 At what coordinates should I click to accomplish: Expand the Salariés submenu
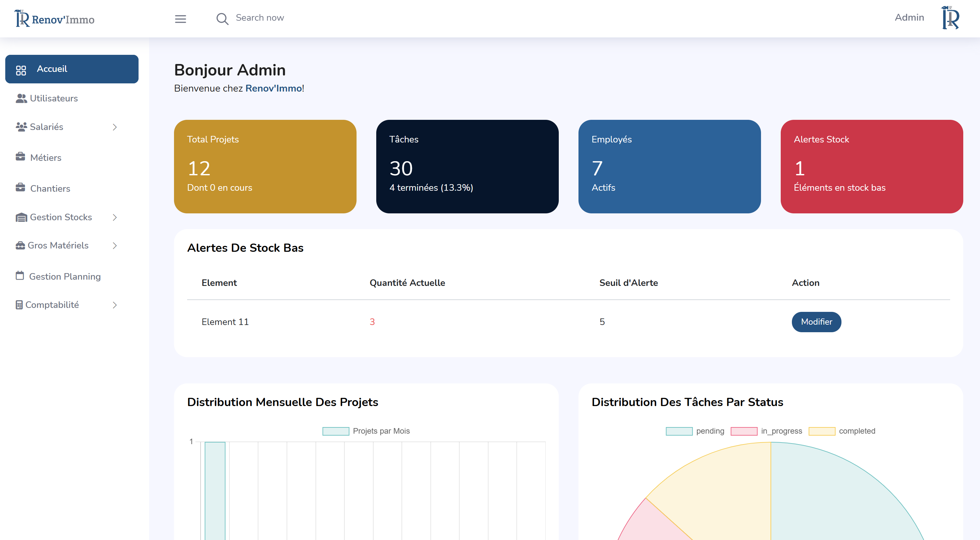(115, 127)
